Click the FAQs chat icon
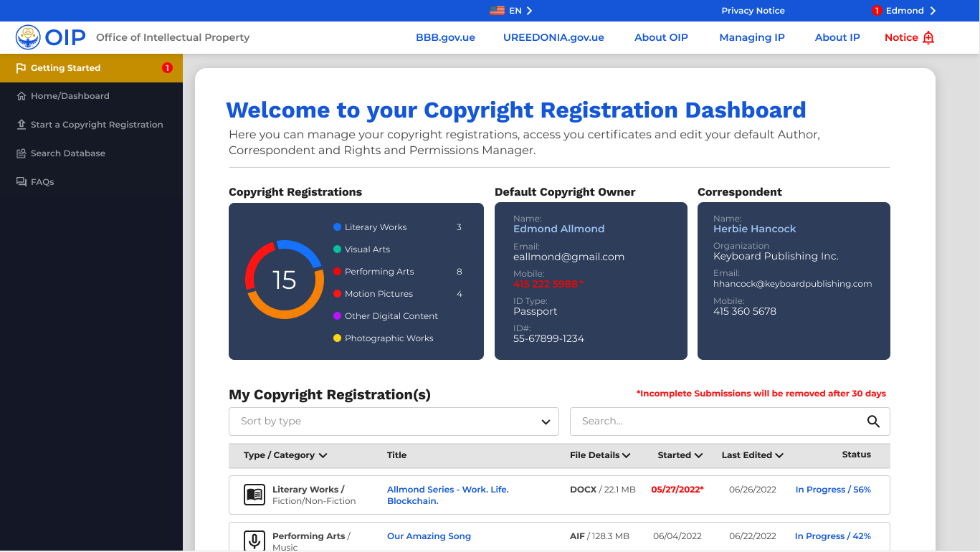Image resolution: width=980 pixels, height=552 pixels. pos(22,182)
